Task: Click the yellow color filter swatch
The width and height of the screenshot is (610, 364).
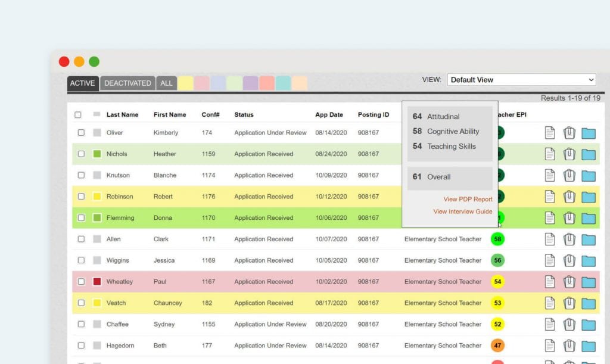Action: pyautogui.click(x=185, y=83)
